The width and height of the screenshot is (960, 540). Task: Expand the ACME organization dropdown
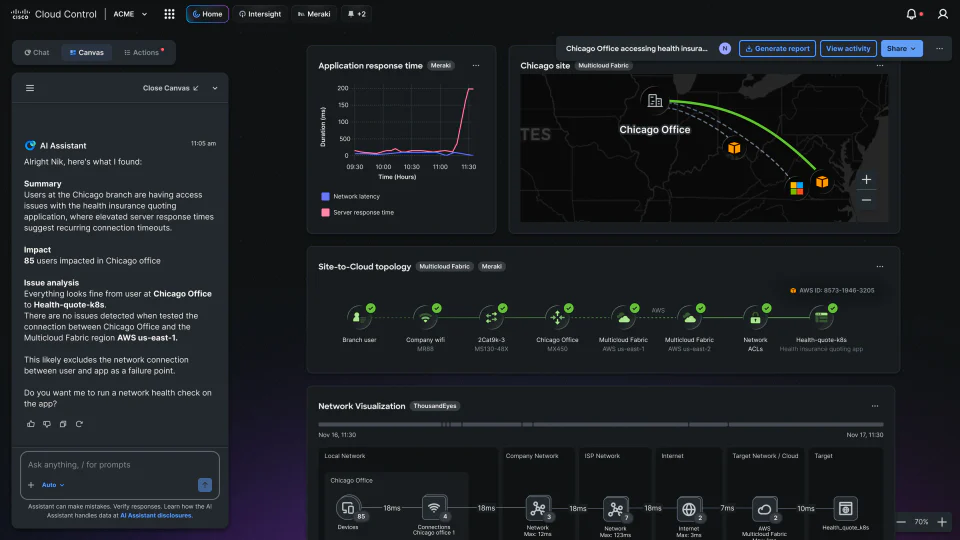click(x=130, y=14)
